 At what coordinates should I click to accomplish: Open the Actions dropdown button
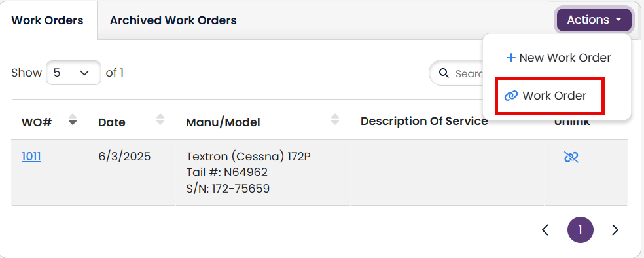click(594, 20)
